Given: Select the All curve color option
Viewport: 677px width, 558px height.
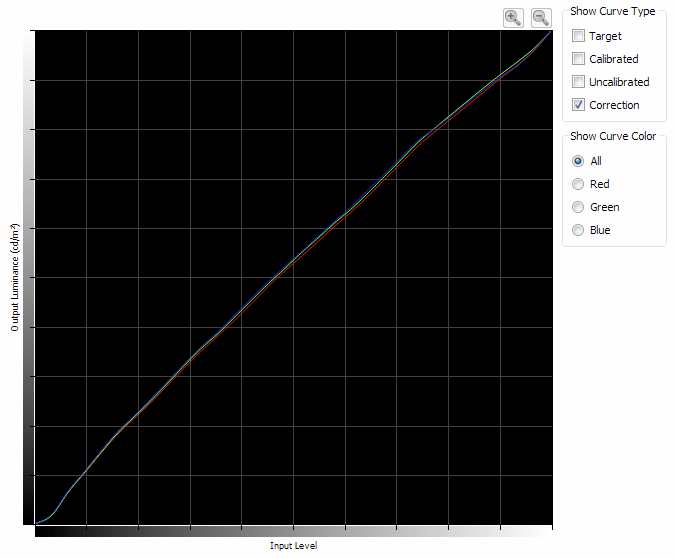Looking at the screenshot, I should (577, 161).
